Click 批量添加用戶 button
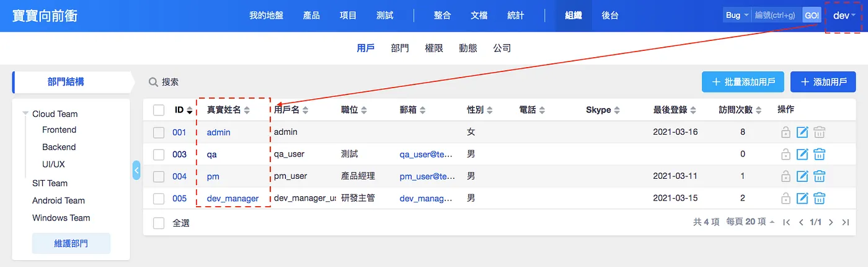868x267 pixels. tap(743, 82)
